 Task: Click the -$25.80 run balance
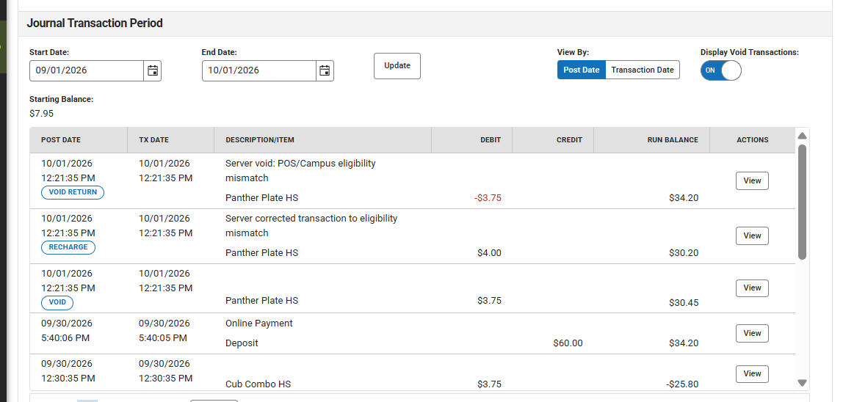(x=682, y=384)
